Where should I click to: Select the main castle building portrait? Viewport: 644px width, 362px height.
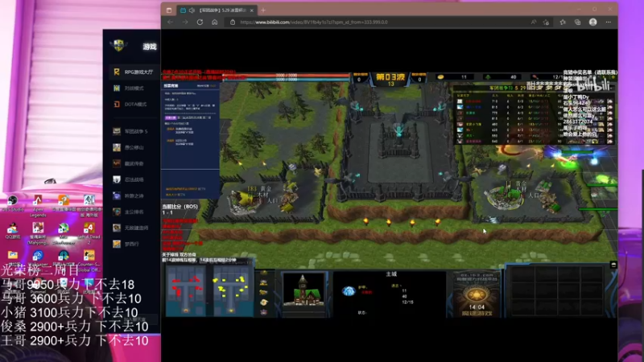(x=303, y=290)
